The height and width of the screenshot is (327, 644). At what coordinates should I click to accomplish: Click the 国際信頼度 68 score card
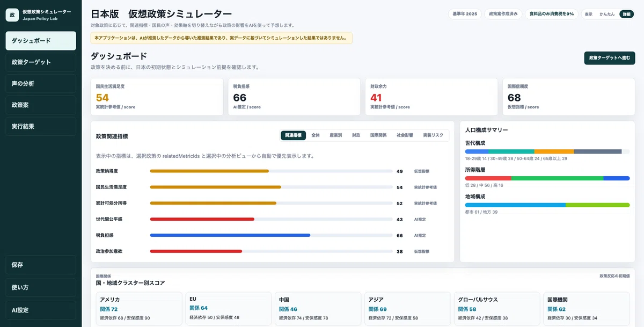(569, 97)
